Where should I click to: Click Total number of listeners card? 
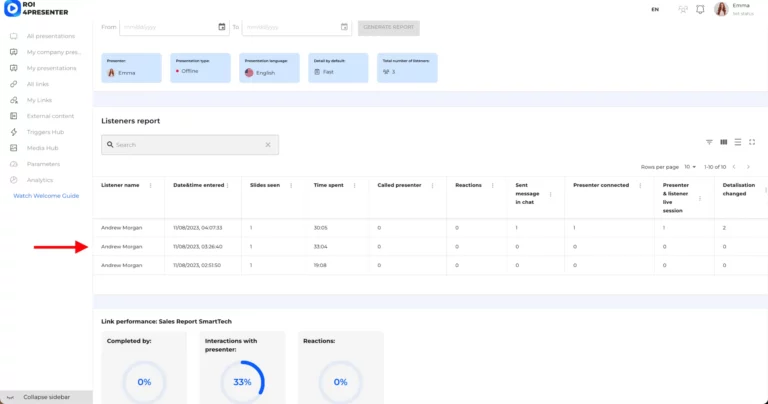point(408,68)
